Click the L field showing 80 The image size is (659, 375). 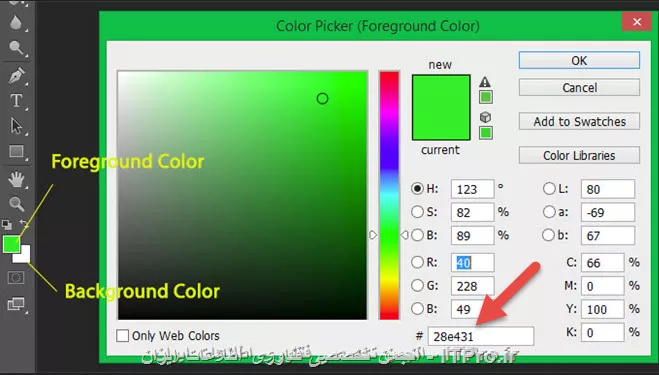(x=608, y=189)
